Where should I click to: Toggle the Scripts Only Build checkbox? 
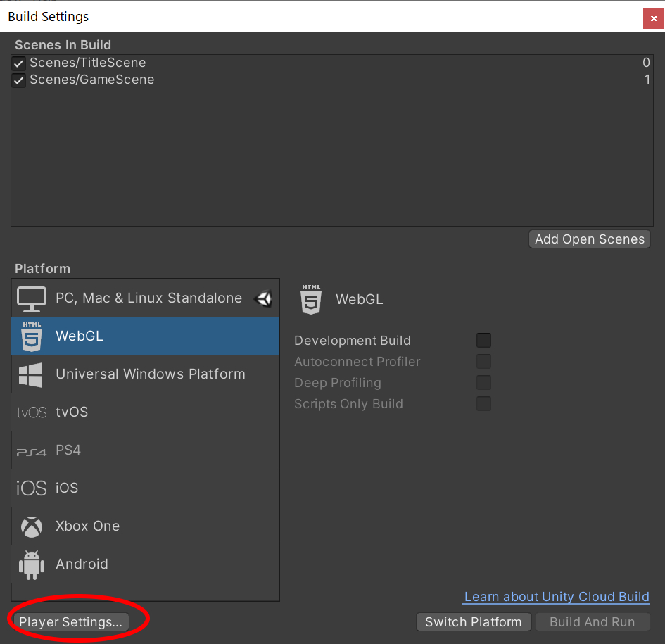[483, 404]
